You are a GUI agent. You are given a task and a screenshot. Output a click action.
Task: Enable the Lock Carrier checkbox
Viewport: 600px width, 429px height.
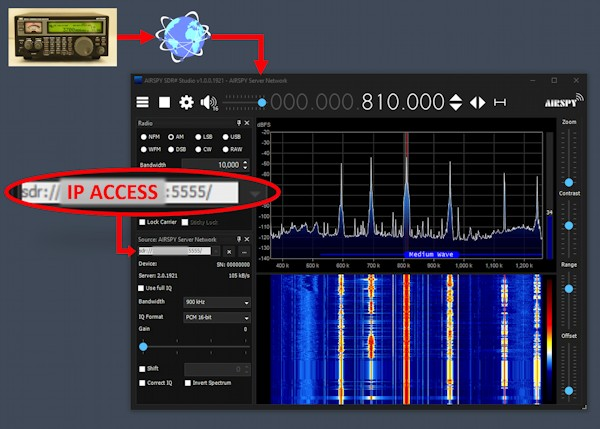pyautogui.click(x=142, y=222)
